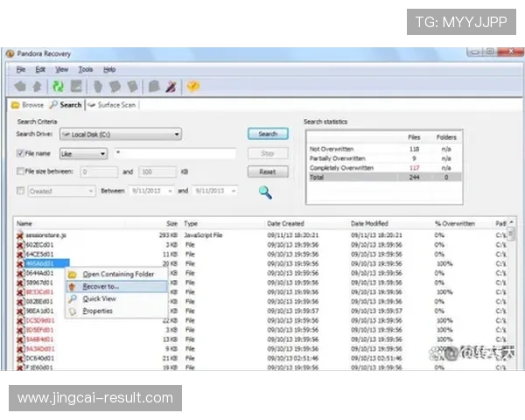Image resolution: width=525 pixels, height=420 pixels.
Task: Select the highlighted 495A6d01 file row
Action: [261, 263]
